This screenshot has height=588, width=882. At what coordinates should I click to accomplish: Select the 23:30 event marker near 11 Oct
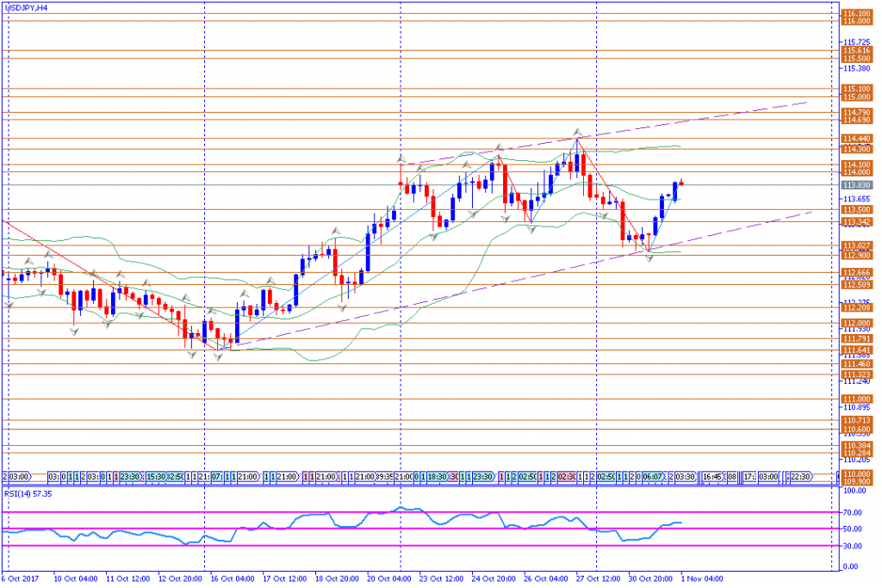coord(129,475)
